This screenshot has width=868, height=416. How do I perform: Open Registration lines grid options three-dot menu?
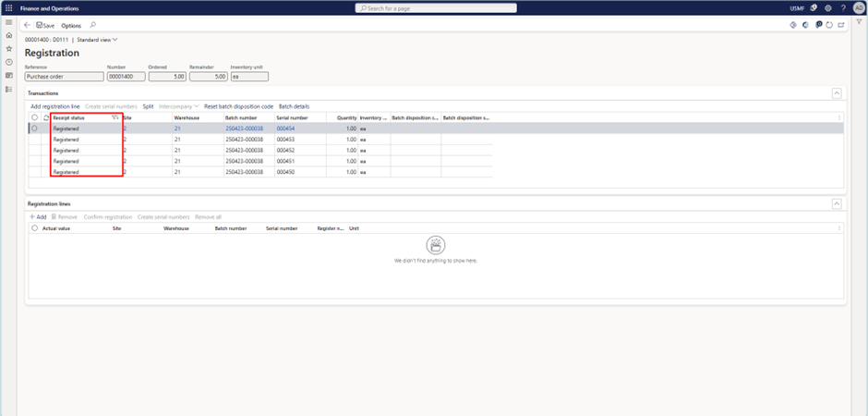click(839, 228)
